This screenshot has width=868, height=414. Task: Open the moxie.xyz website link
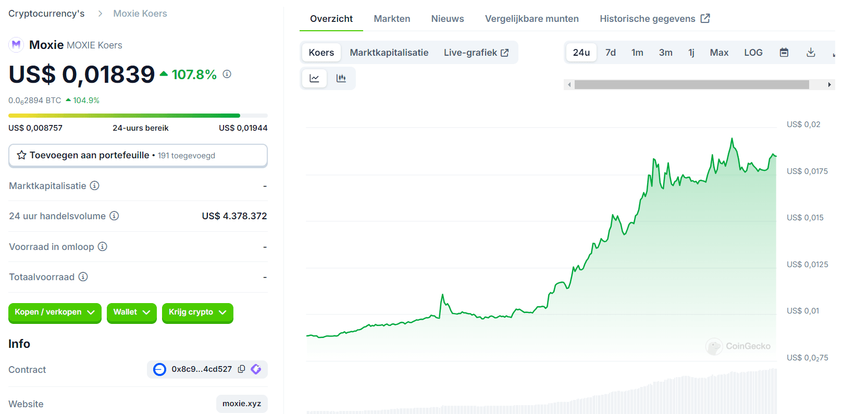tap(242, 404)
